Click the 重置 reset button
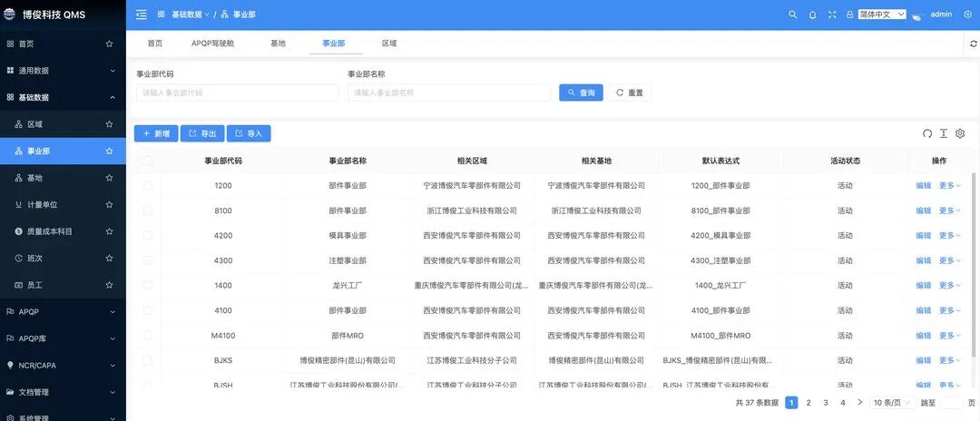 (x=630, y=93)
